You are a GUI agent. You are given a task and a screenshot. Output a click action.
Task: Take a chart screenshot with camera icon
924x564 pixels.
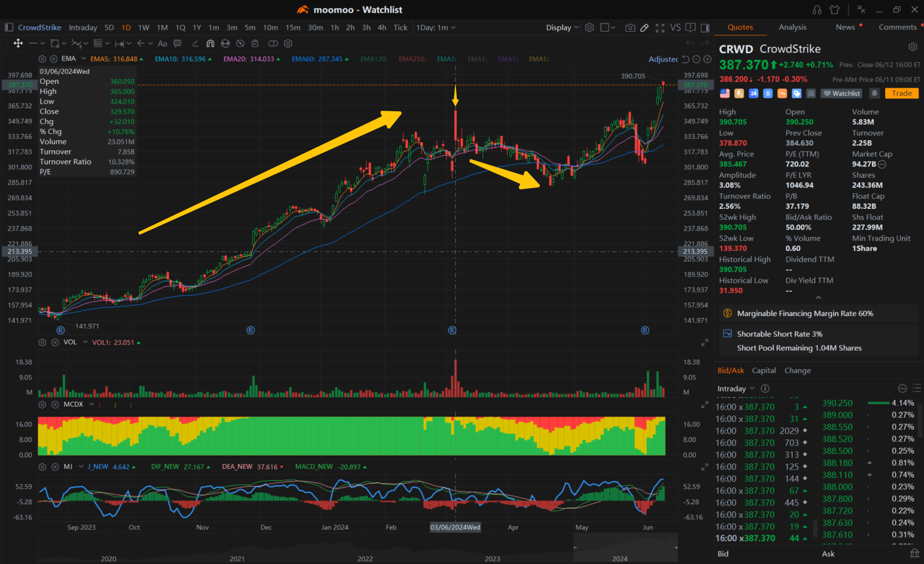pos(630,28)
